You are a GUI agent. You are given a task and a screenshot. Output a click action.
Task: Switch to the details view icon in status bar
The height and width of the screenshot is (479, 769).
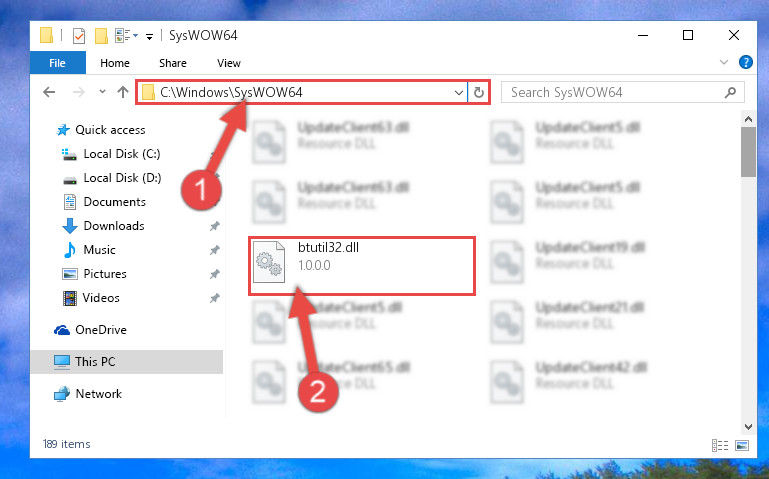tap(719, 445)
